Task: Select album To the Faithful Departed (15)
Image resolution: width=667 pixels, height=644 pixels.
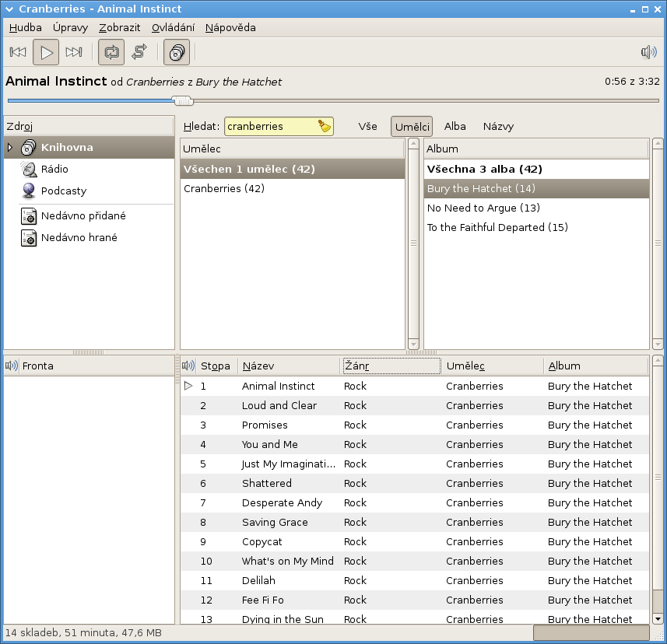Action: tap(536, 227)
